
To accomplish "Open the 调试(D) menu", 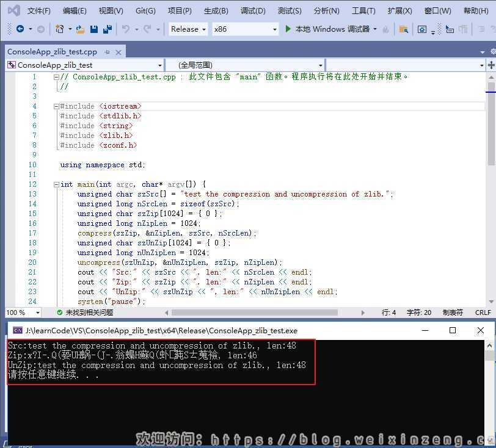I will pos(253,11).
